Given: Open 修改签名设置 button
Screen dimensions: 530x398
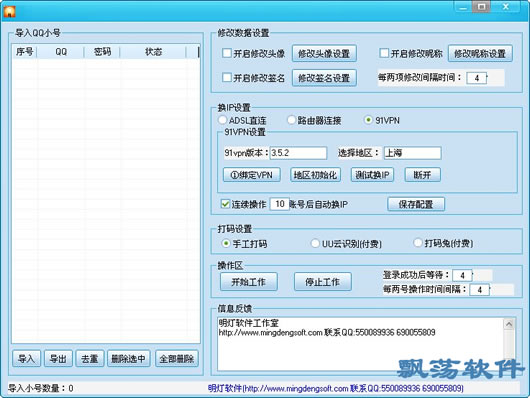Looking at the screenshot, I should [x=324, y=78].
